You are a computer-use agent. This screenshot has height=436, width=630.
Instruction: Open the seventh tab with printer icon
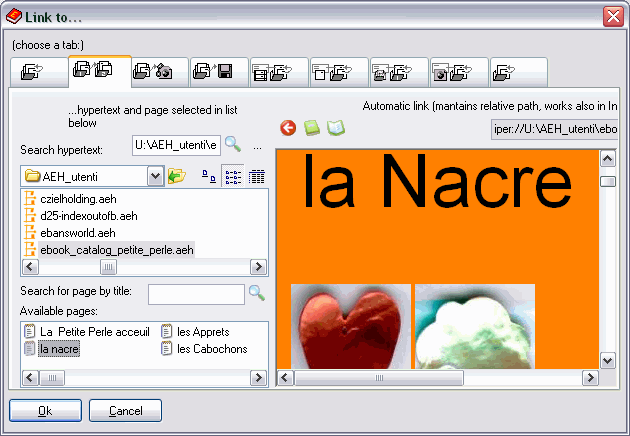[x=399, y=72]
